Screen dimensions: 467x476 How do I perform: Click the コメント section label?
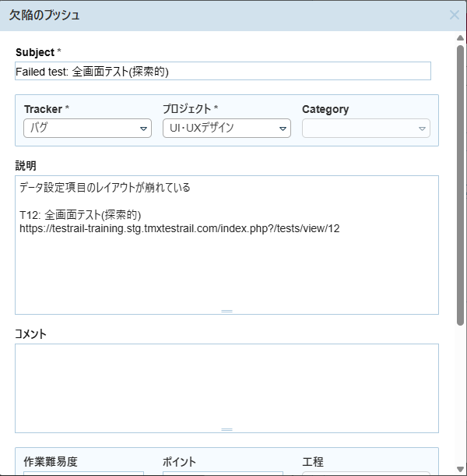point(31,334)
